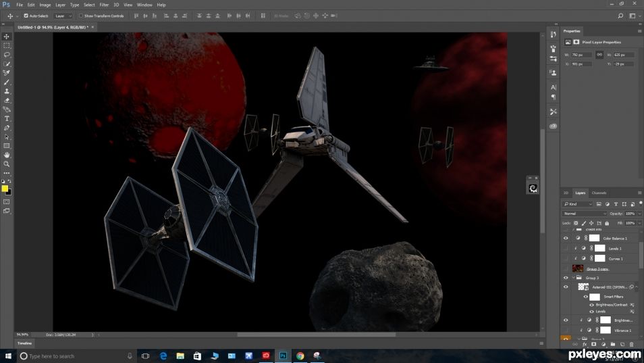644x363 pixels.
Task: Click the background black color swatch
Action: click(x=9, y=193)
